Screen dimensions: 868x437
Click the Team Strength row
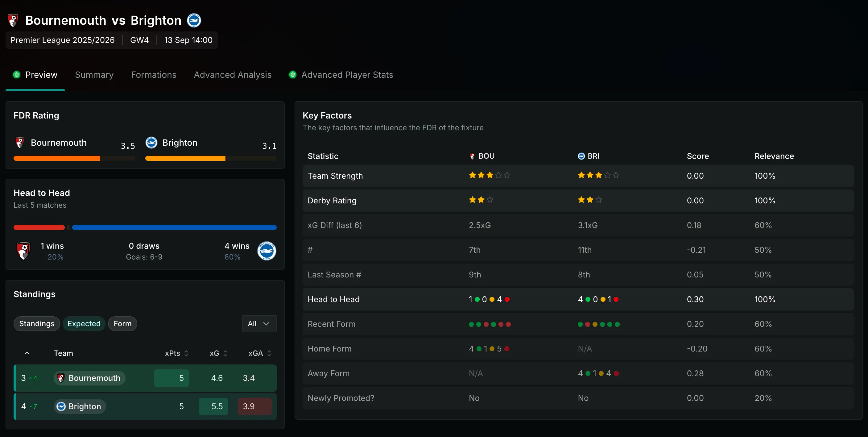(578, 176)
